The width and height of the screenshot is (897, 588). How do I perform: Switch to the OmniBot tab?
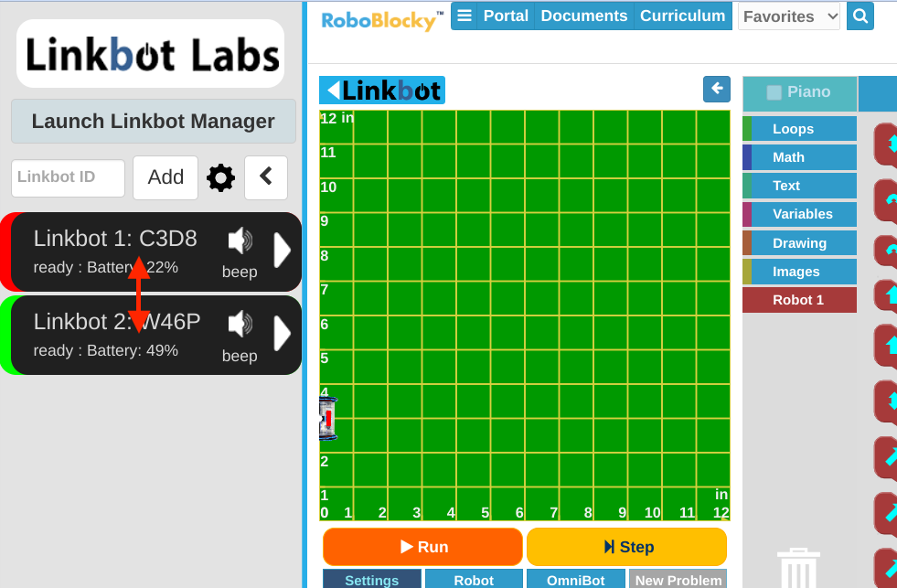point(575,579)
